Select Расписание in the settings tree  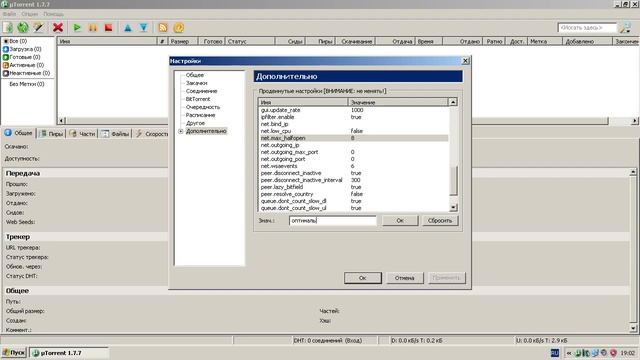click(x=200, y=115)
